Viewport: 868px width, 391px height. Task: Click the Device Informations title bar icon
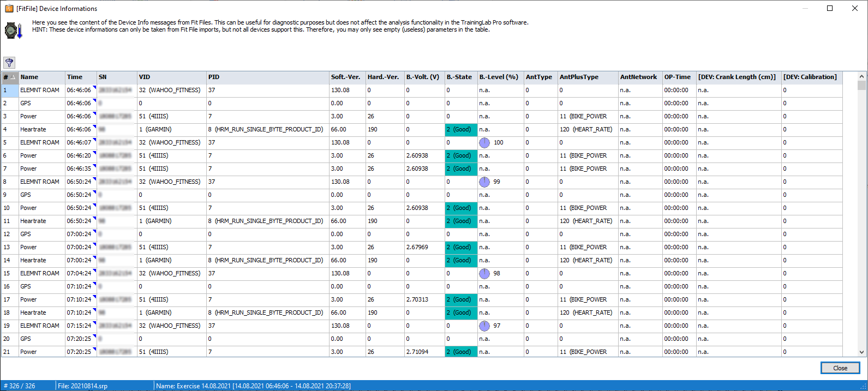9,8
